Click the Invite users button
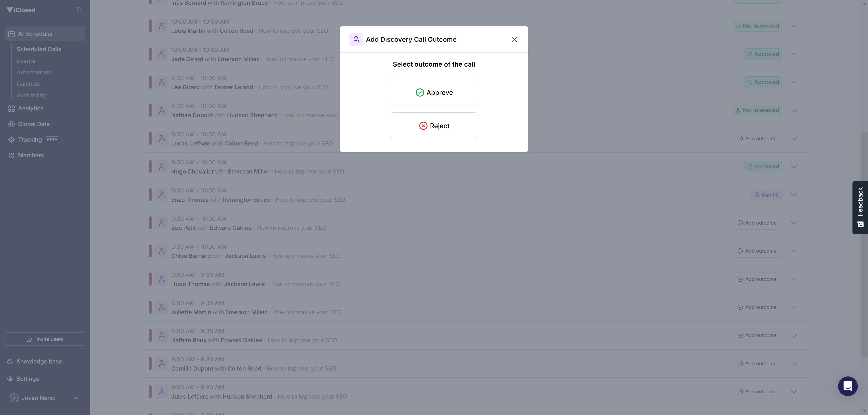868x415 pixels. tap(45, 339)
